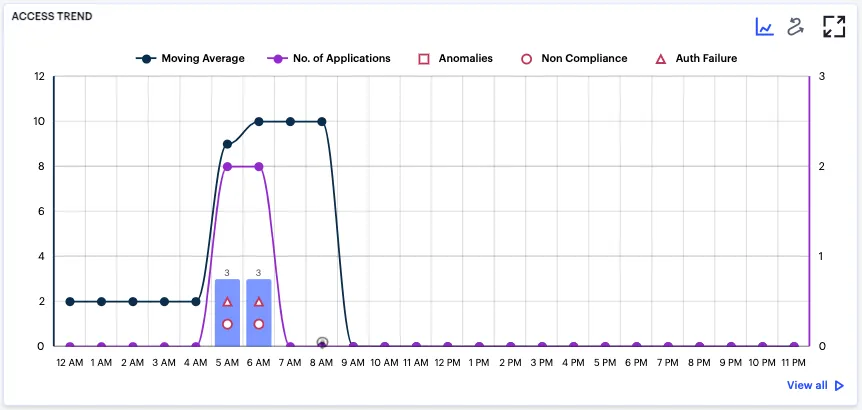Select the No. of Applications point at 7 AM
This screenshot has height=410, width=862.
coord(290,346)
